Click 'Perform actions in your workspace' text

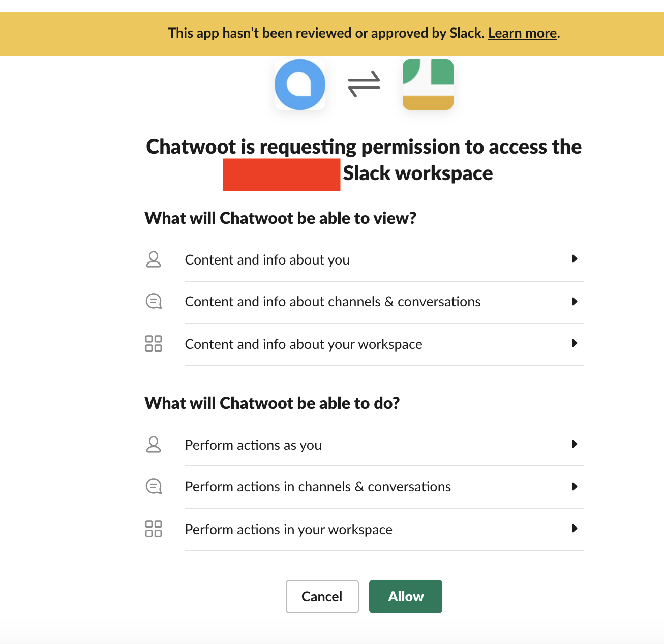289,530
